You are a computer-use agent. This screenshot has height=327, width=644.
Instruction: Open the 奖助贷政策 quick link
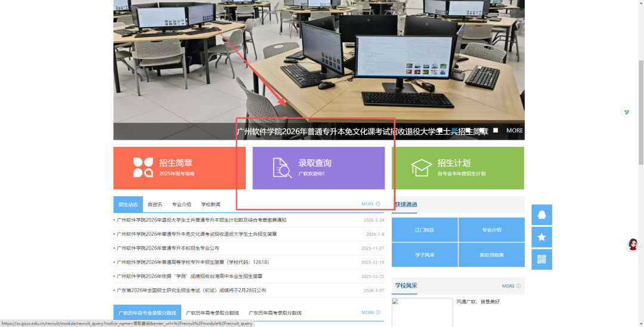(x=491, y=255)
